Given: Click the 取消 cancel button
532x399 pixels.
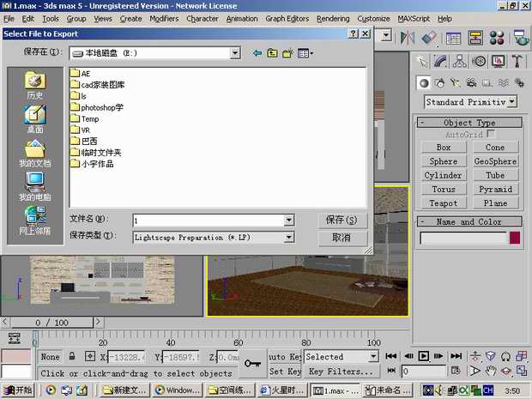Looking at the screenshot, I should click(342, 238).
